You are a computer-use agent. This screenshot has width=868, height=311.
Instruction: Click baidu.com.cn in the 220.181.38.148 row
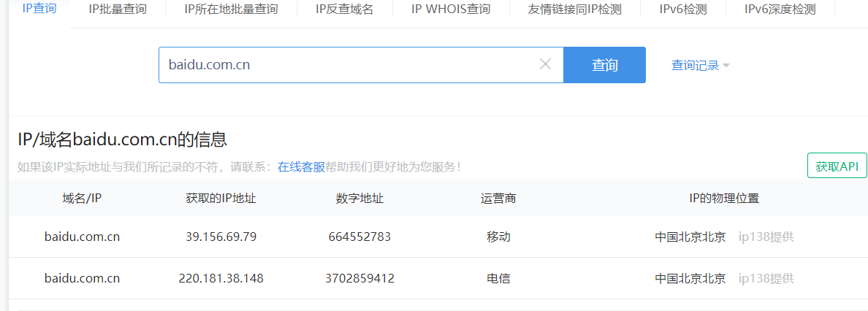pos(82,278)
